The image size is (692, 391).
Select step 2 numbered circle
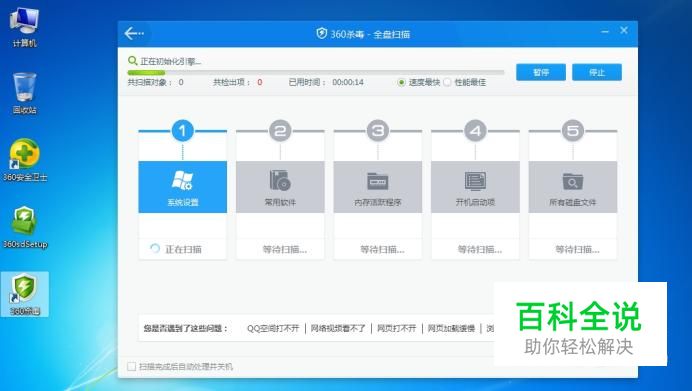click(280, 131)
